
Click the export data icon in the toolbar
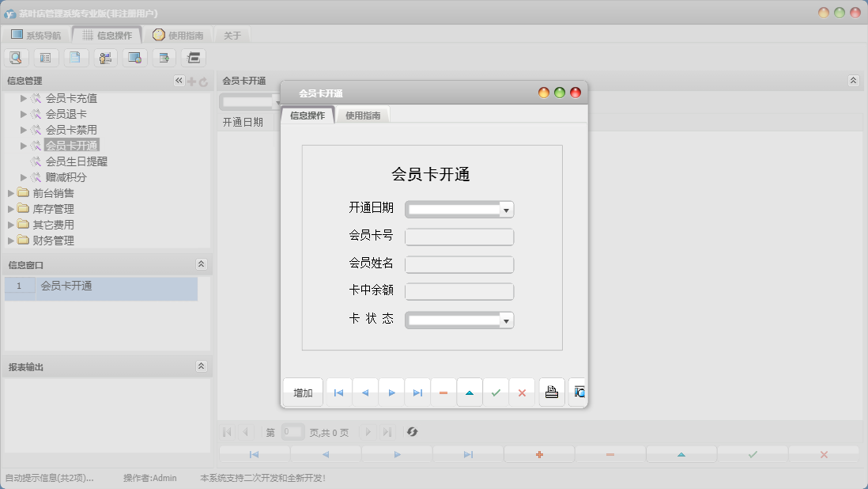pyautogui.click(x=163, y=57)
